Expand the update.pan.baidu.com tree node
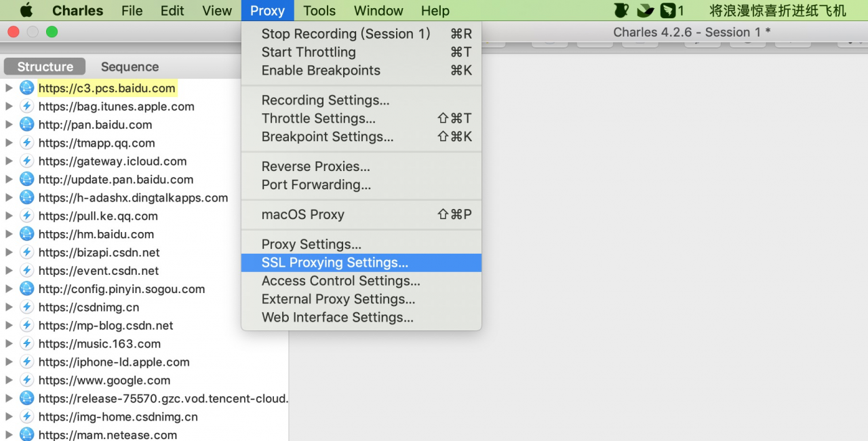 pyautogui.click(x=9, y=179)
